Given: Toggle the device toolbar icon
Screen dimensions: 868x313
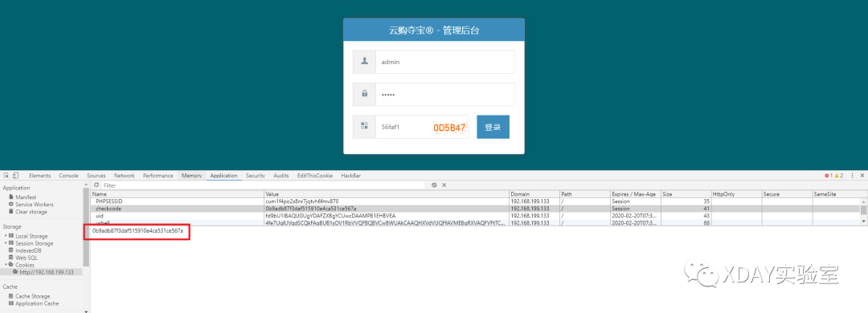Looking at the screenshot, I should click(15, 175).
